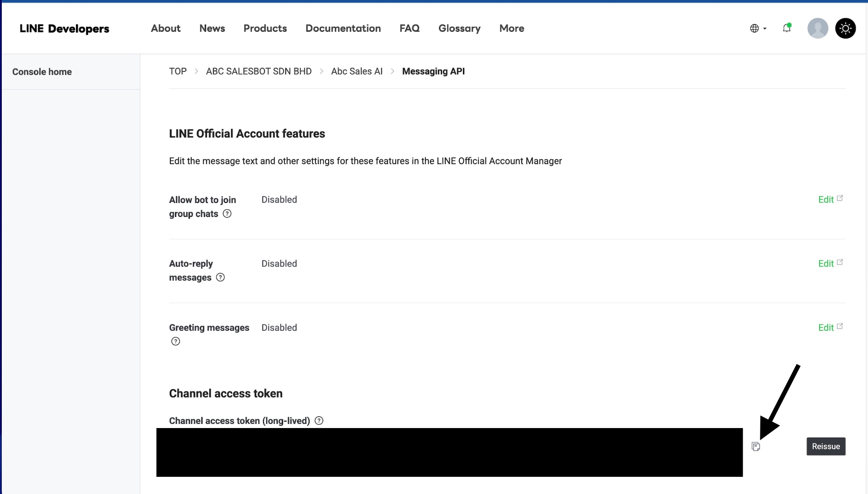Viewport: 868px width, 494px height.
Task: Open the Products menu
Action: coord(265,28)
